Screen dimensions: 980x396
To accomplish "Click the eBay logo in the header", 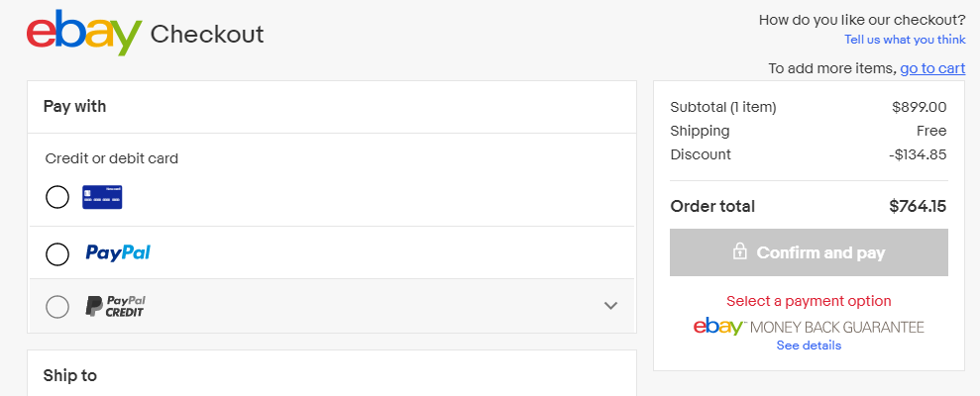I will point(84,33).
